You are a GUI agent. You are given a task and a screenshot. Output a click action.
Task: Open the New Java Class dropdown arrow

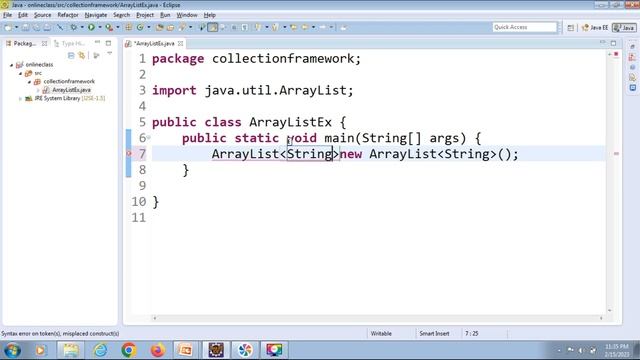click(x=149, y=27)
